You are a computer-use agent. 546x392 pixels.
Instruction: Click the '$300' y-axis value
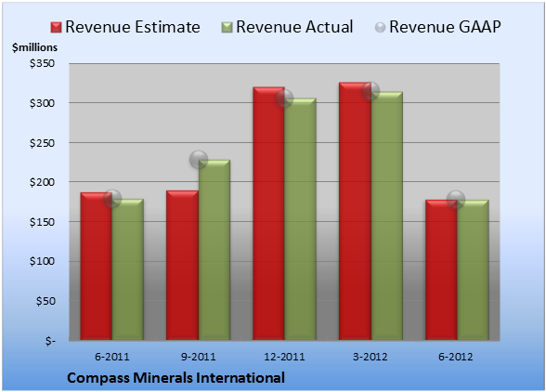pyautogui.click(x=42, y=103)
